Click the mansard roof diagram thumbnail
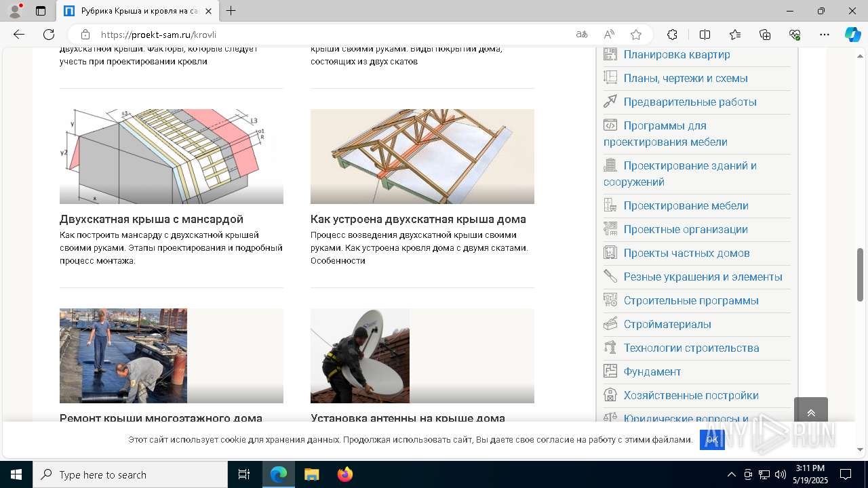The image size is (868, 488). (x=172, y=157)
